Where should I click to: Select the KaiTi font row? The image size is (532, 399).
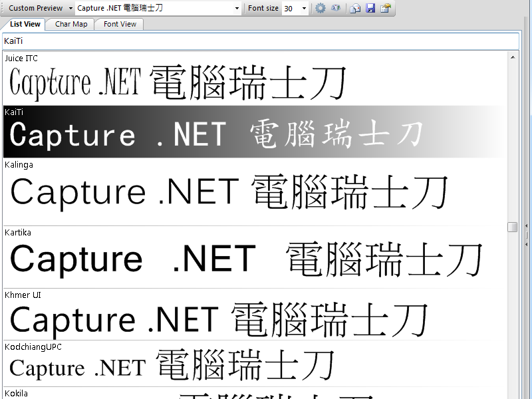pyautogui.click(x=255, y=132)
